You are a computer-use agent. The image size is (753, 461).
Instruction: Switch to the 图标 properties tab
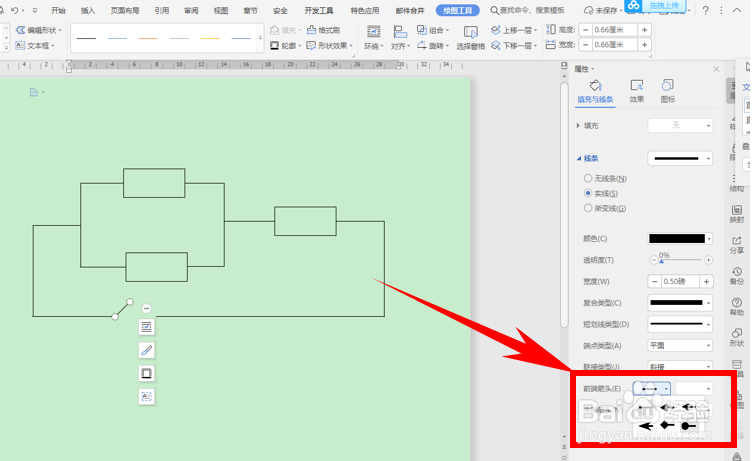[668, 91]
